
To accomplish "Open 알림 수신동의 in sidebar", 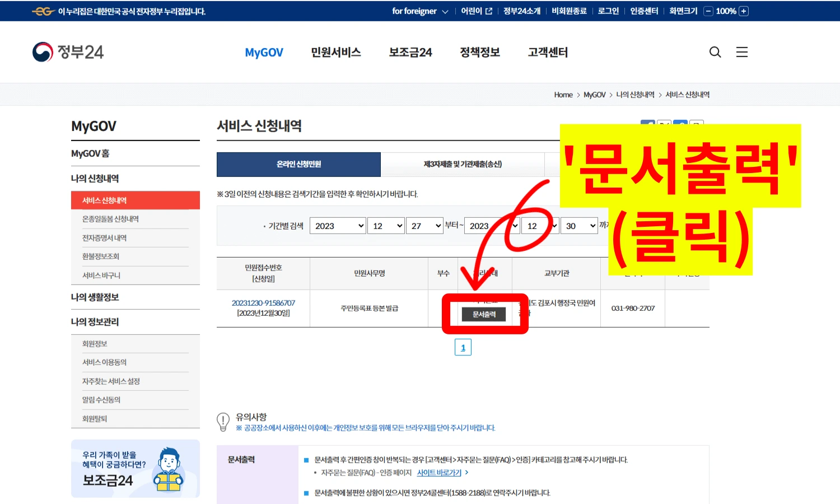I will point(101,400).
